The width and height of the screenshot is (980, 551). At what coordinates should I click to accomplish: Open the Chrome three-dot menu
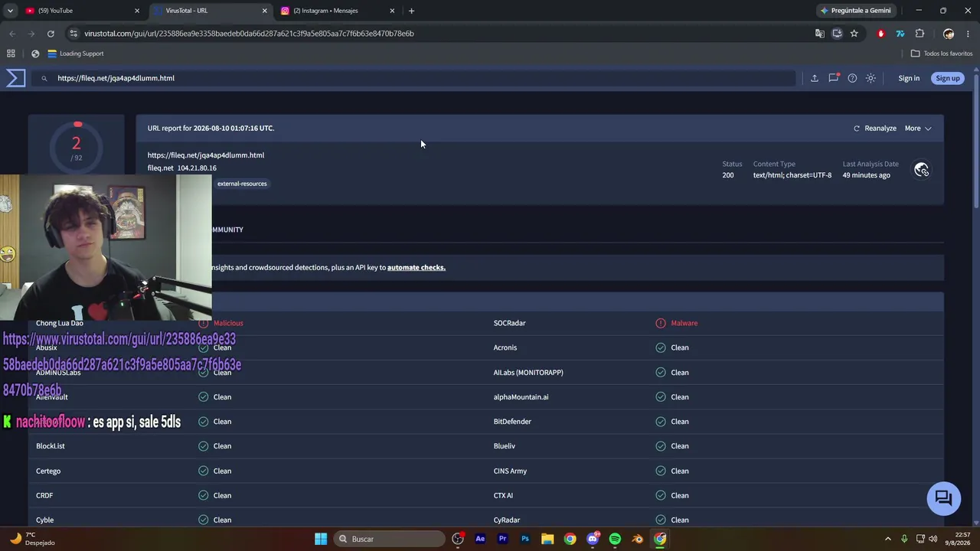(969, 34)
